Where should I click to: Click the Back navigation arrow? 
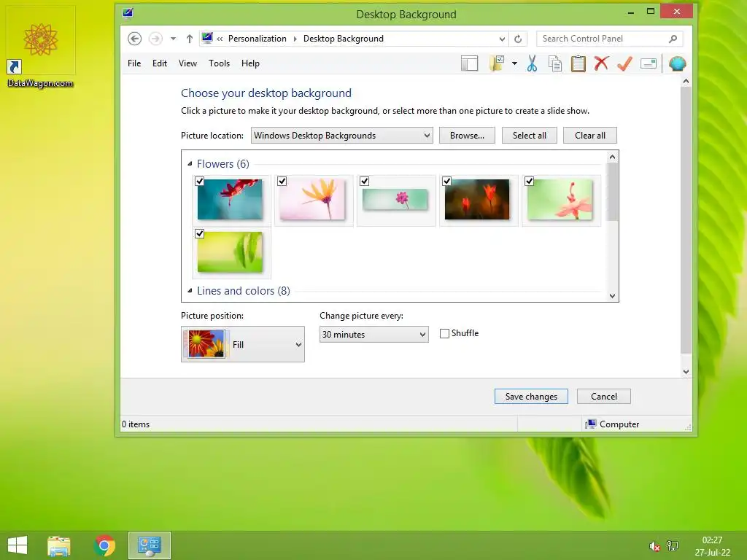tap(134, 39)
